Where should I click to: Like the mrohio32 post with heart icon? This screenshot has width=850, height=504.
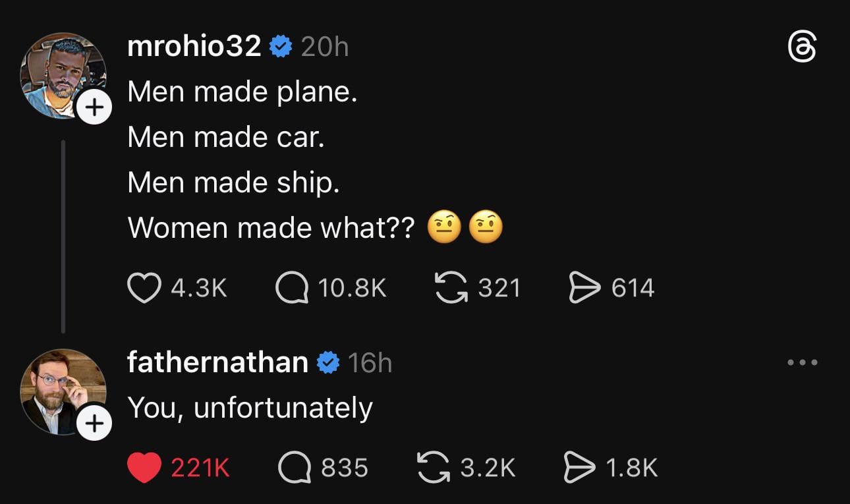pos(144,289)
